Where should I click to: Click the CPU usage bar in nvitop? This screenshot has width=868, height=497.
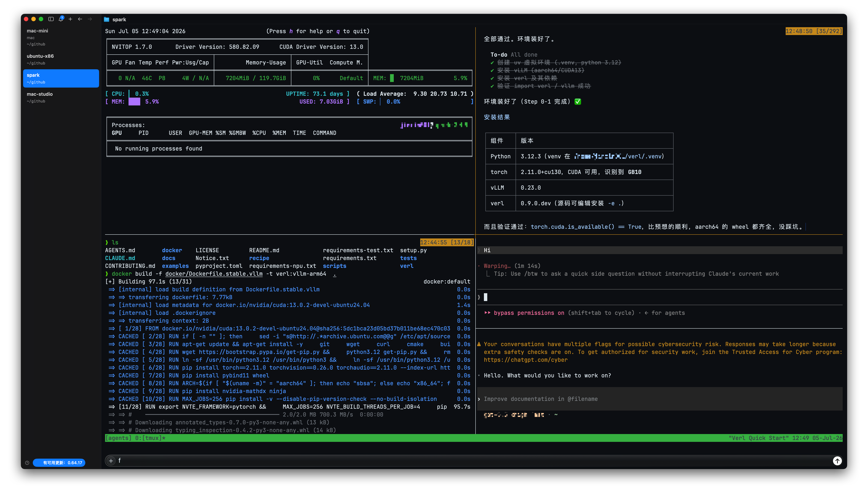(x=129, y=94)
